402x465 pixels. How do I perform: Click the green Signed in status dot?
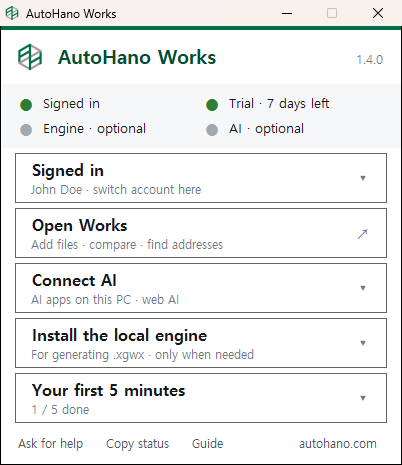[x=26, y=105]
